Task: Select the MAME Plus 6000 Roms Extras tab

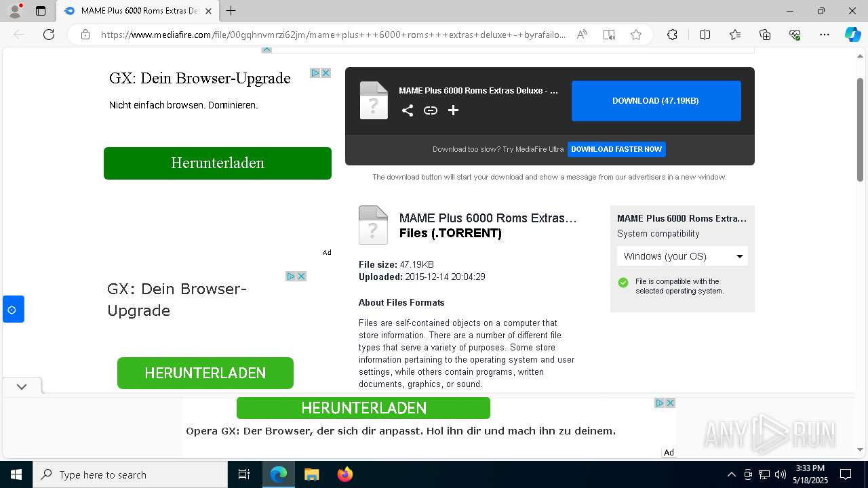Action: [137, 11]
